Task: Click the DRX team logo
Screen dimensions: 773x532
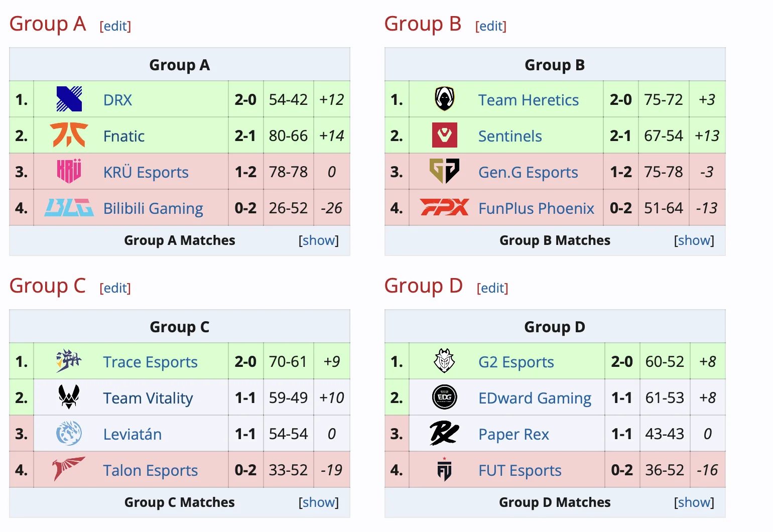Action: point(69,99)
